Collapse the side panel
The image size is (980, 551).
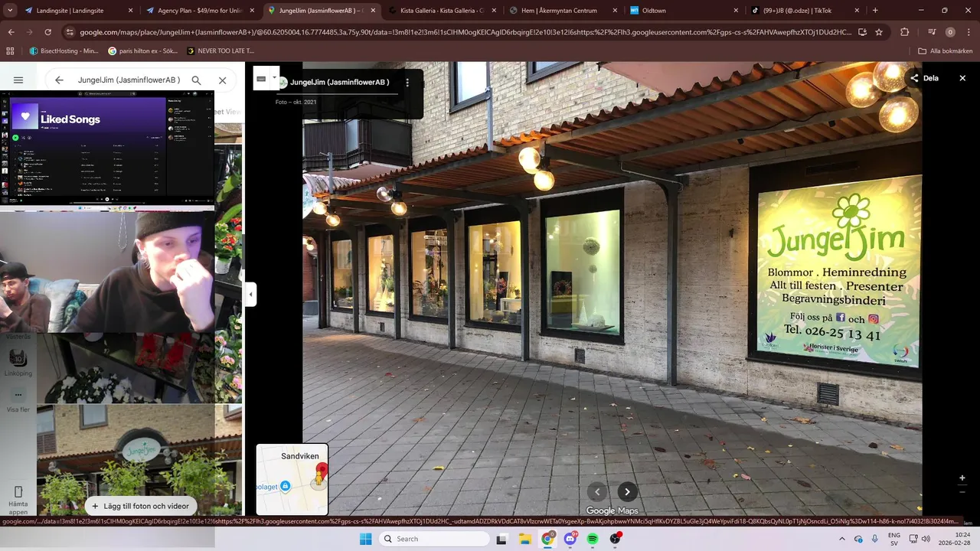coord(250,294)
